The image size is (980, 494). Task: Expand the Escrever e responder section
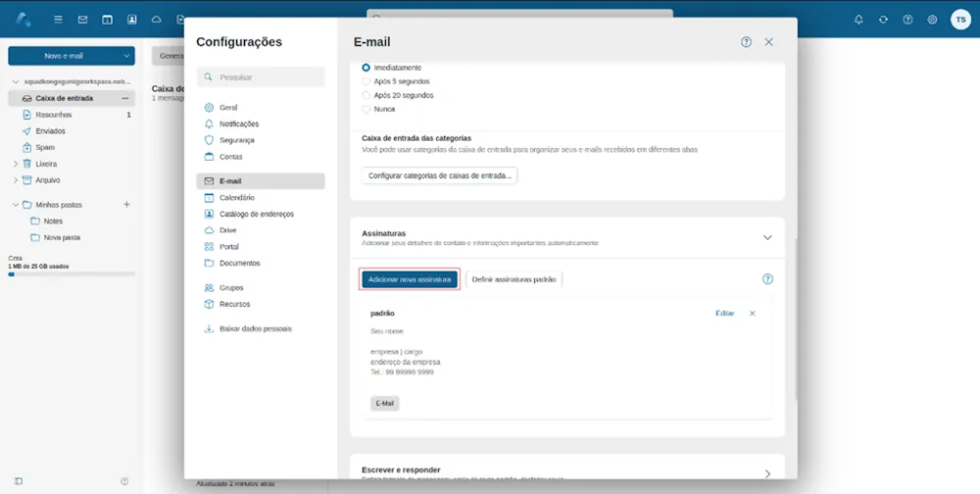pyautogui.click(x=767, y=474)
